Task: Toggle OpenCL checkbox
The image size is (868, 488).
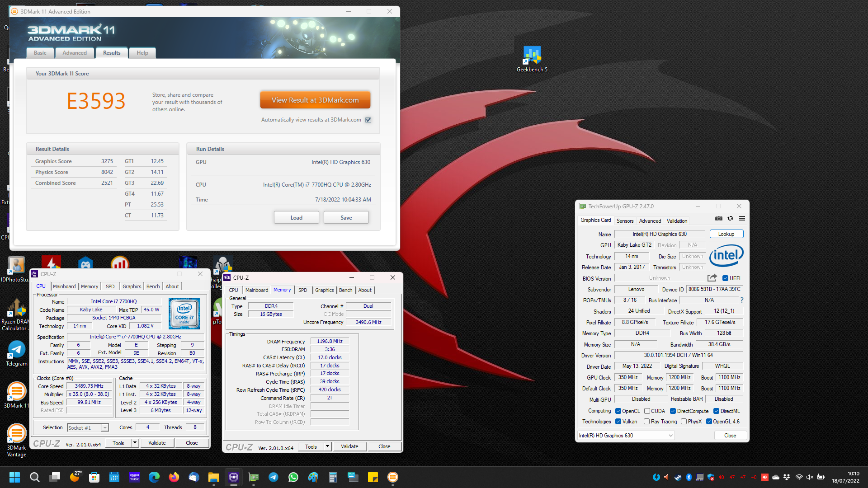Action: (618, 411)
